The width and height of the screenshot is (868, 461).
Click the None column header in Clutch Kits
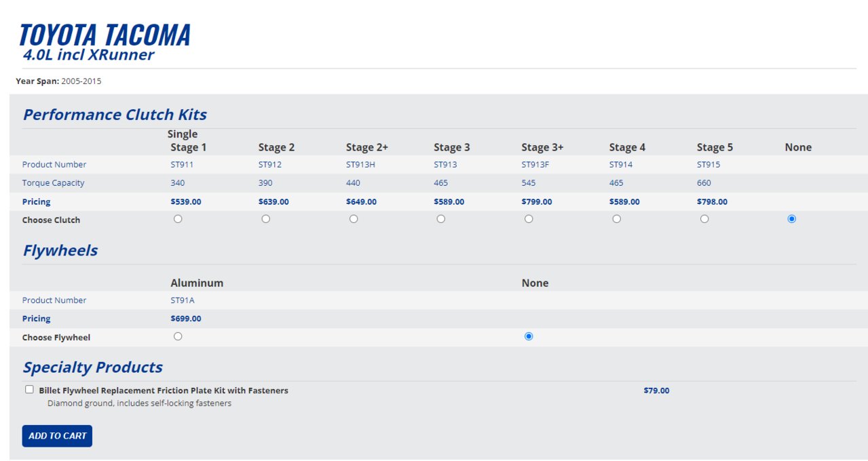[x=798, y=147]
